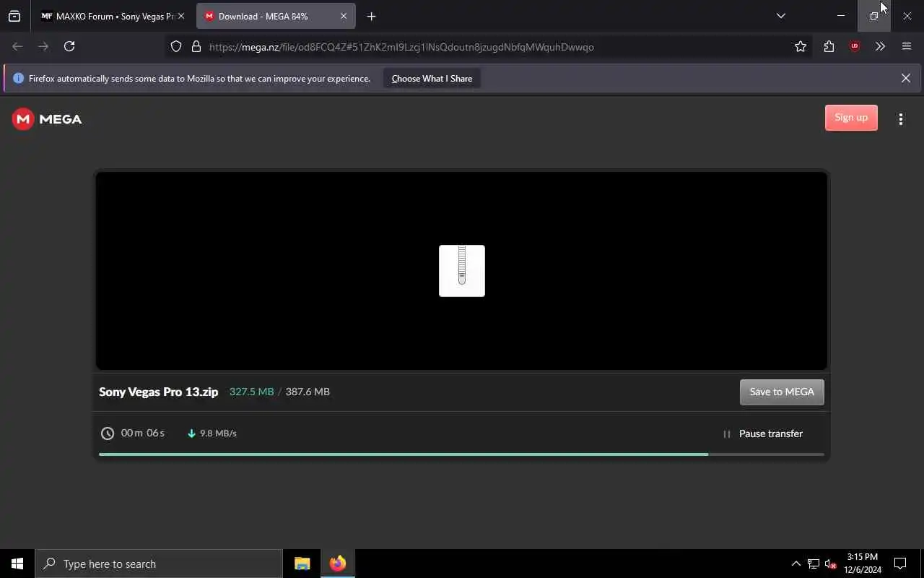Click the 00m 06s remaining time

143,433
